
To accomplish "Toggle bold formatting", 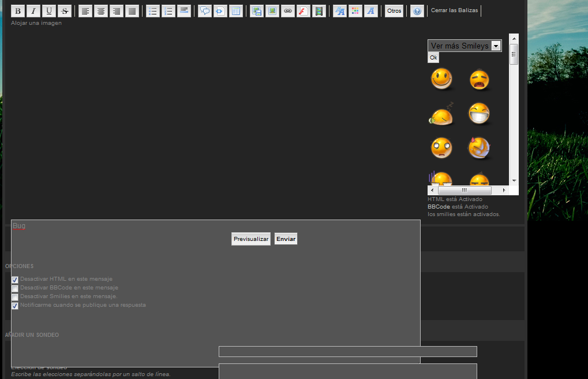I will [x=18, y=11].
